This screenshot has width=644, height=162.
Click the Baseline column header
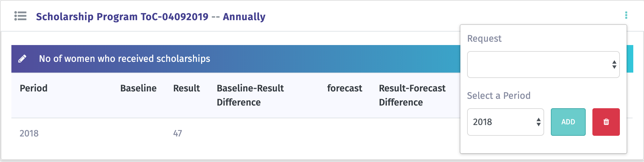tap(138, 88)
